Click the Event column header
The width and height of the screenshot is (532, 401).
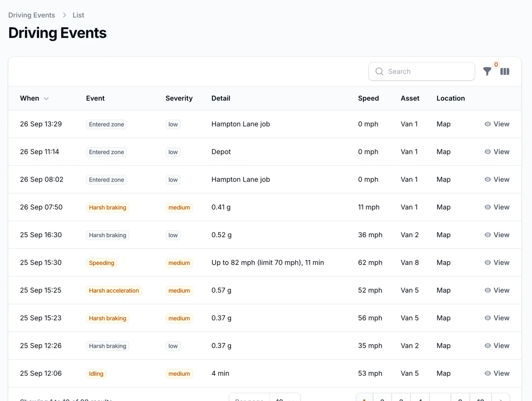click(x=95, y=98)
